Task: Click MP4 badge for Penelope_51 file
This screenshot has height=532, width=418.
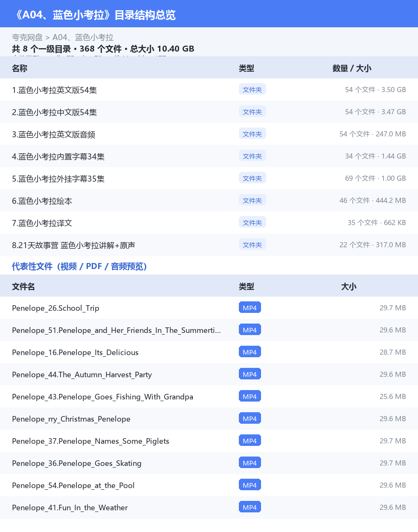Action: [x=250, y=330]
